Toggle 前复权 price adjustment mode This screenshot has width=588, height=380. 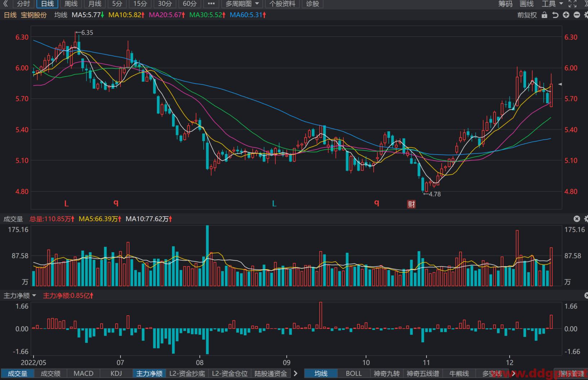point(527,15)
